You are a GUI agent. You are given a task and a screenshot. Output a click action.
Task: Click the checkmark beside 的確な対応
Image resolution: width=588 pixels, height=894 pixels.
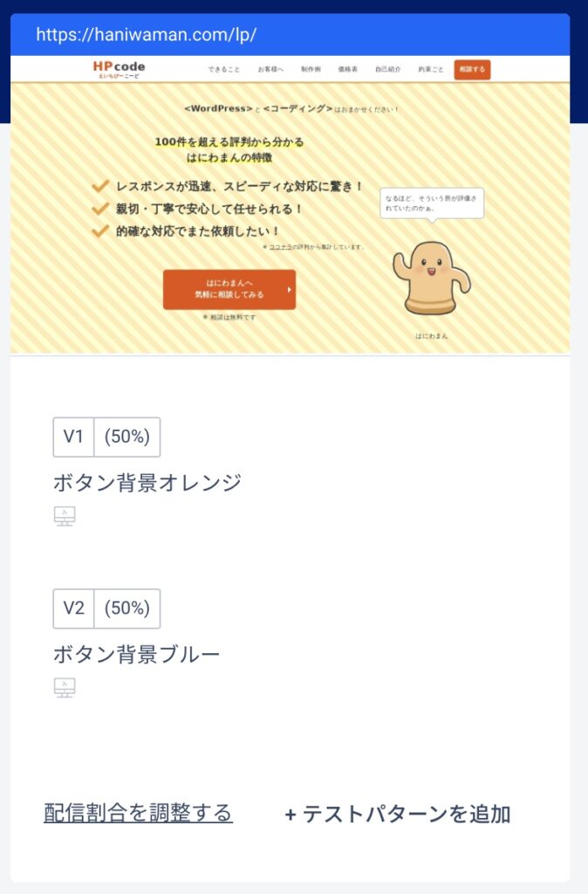pos(100,231)
